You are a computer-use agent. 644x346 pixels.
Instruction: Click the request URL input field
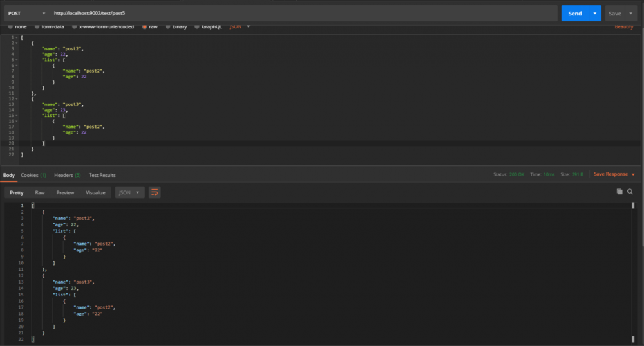click(304, 13)
